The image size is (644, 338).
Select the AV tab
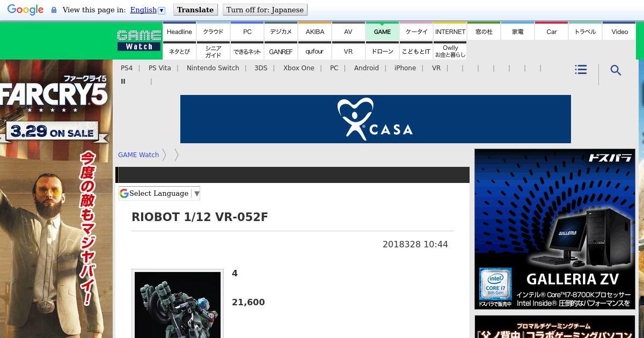pos(348,31)
